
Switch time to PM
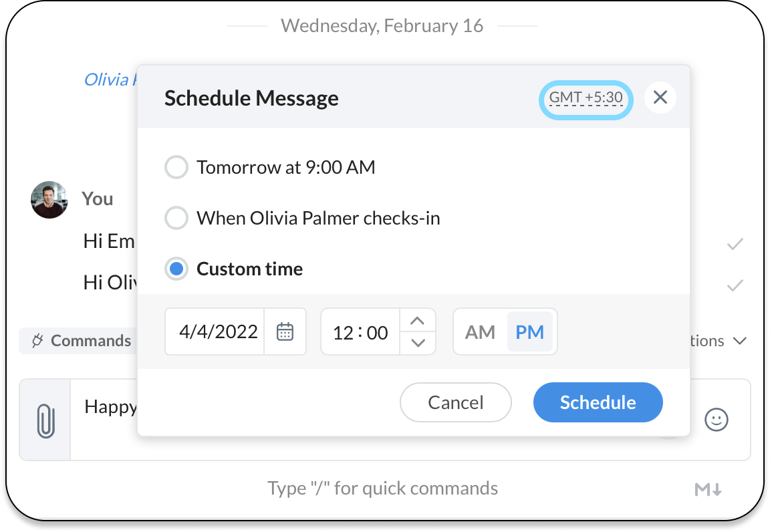coord(530,332)
